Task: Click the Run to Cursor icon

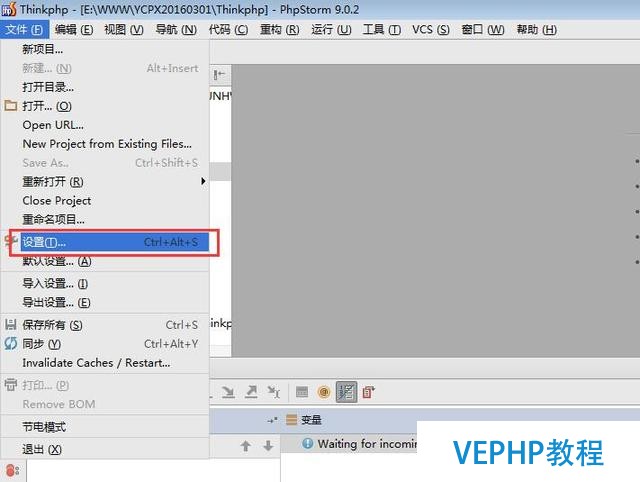Action: pyautogui.click(x=273, y=392)
